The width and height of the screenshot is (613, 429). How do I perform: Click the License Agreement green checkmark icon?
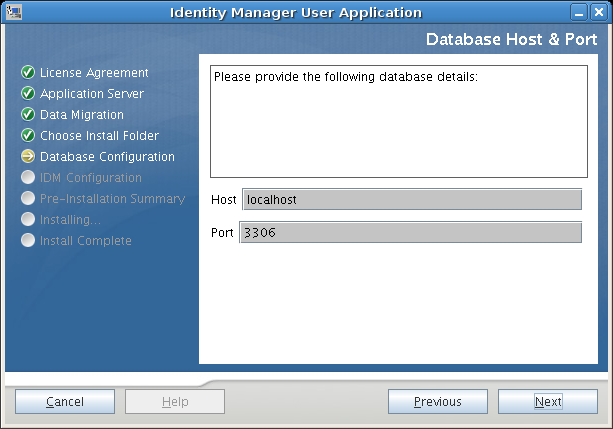pyautogui.click(x=28, y=73)
